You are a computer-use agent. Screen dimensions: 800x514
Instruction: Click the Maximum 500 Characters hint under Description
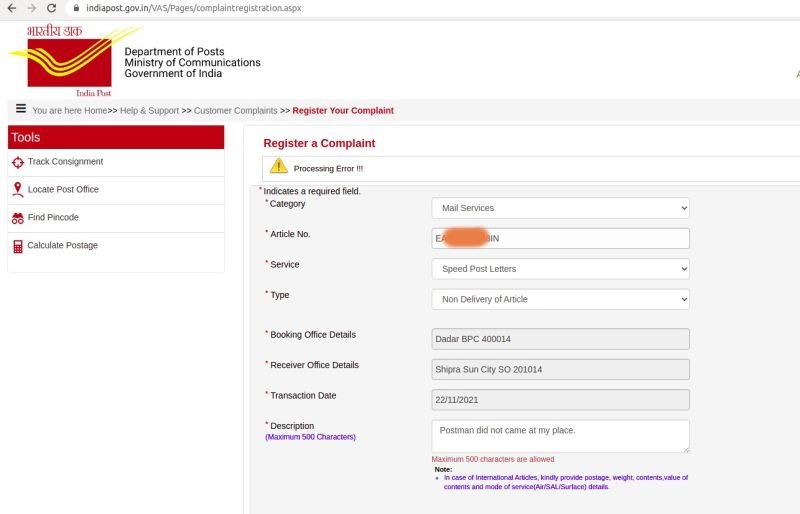(310, 437)
